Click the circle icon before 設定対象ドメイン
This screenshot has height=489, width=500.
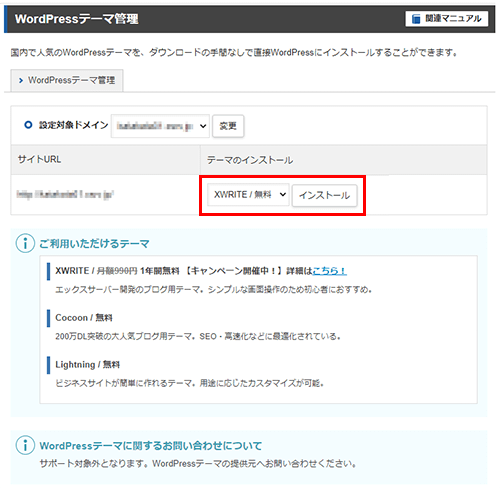click(x=28, y=125)
